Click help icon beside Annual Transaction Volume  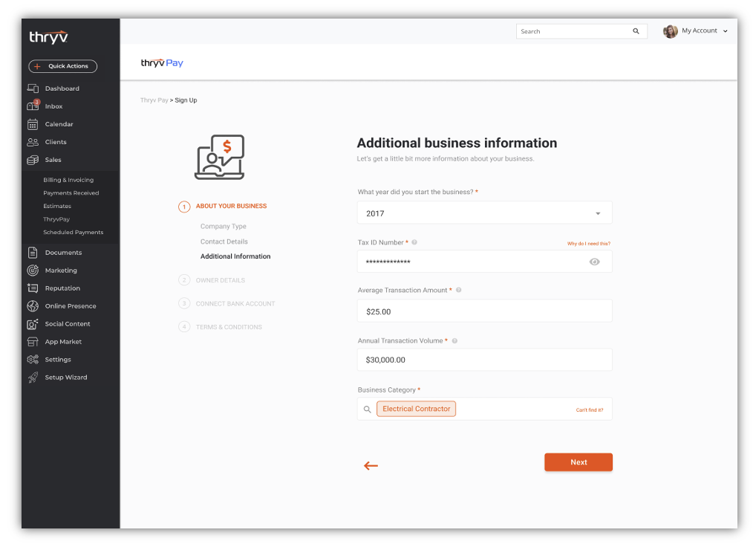click(454, 340)
